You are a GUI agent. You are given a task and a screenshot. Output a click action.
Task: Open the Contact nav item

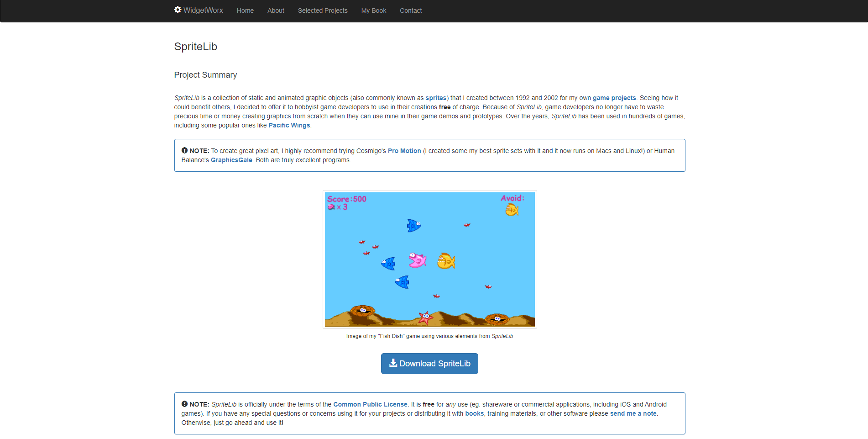[411, 11]
